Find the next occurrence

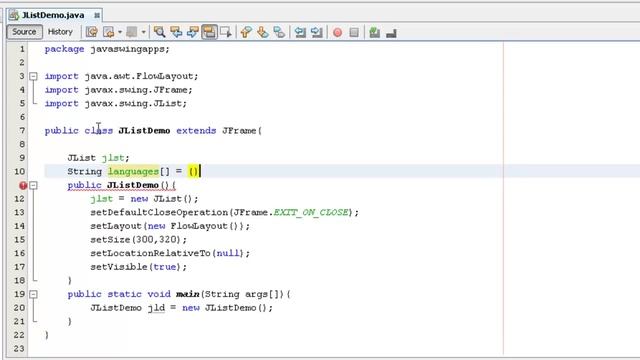click(x=193, y=32)
